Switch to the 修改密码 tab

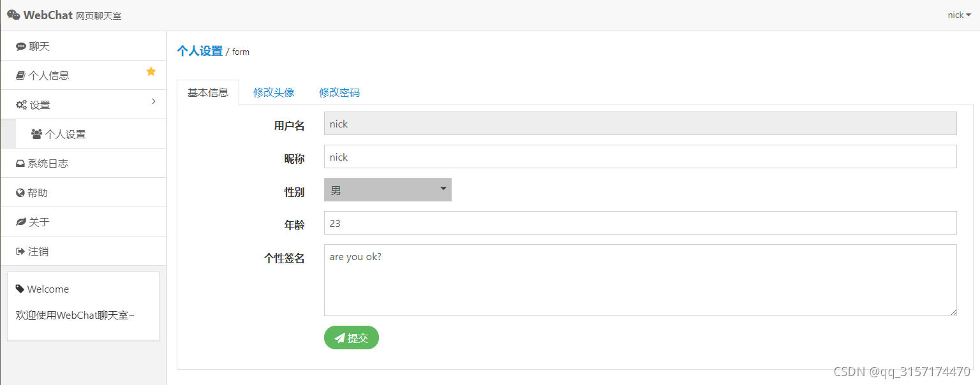coord(339,92)
